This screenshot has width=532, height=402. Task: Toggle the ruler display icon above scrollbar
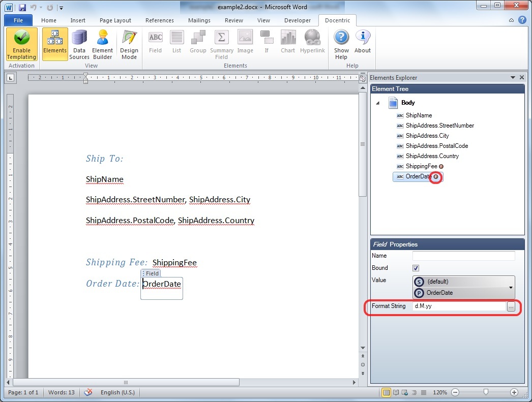point(363,78)
